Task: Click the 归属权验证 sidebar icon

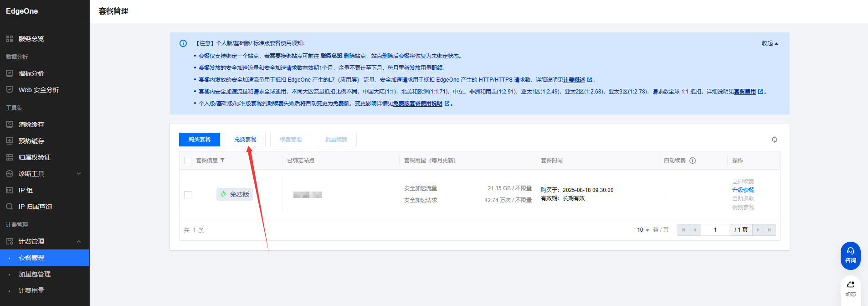Action: (10, 157)
